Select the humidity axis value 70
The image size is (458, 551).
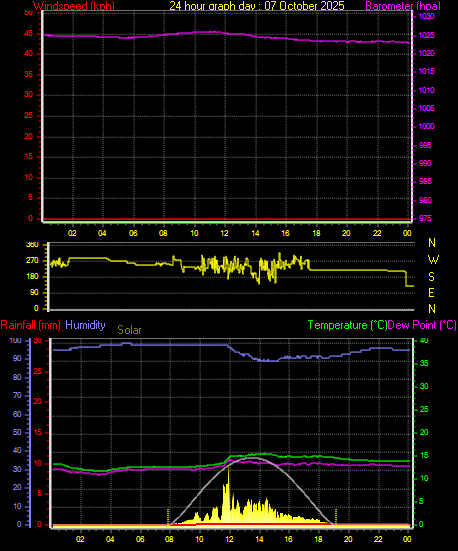click(x=17, y=396)
